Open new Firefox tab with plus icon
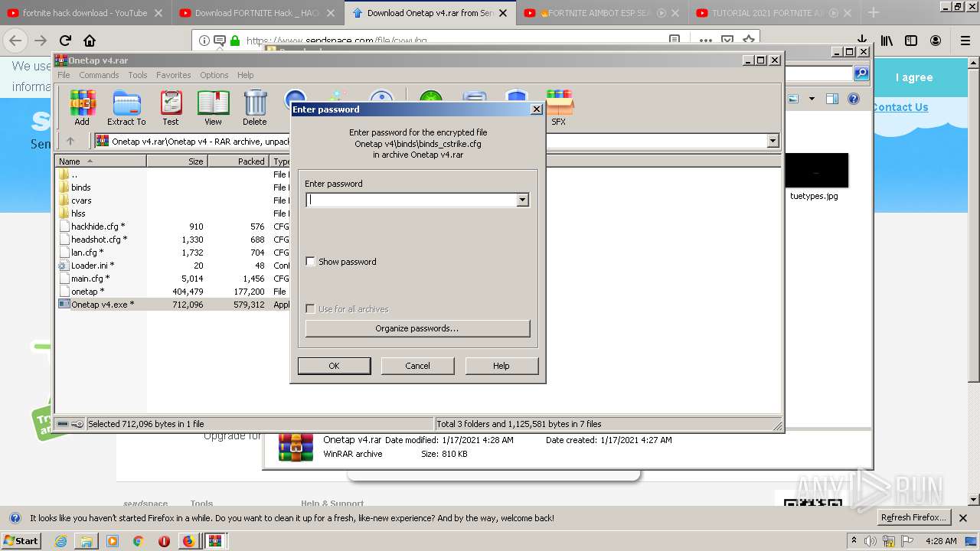980x551 pixels. [x=874, y=12]
